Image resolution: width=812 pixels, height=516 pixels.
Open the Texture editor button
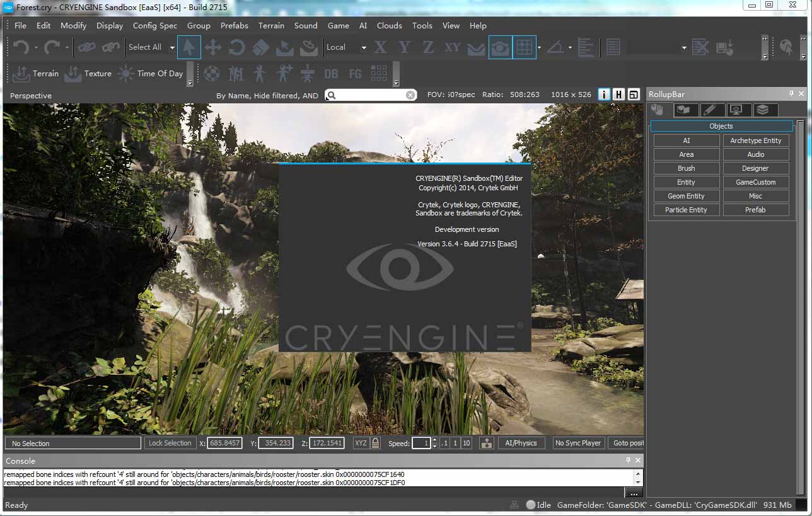(88, 74)
